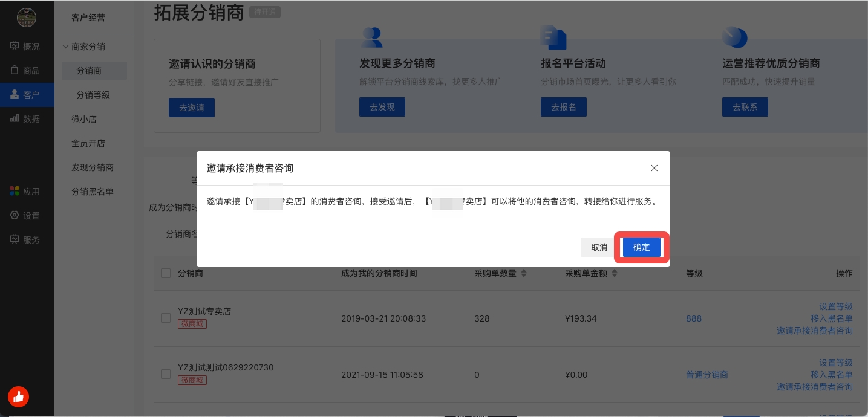This screenshot has width=868, height=417.
Task: Click the 微商城 tag under YZ测试测试0629220730
Action: (192, 380)
